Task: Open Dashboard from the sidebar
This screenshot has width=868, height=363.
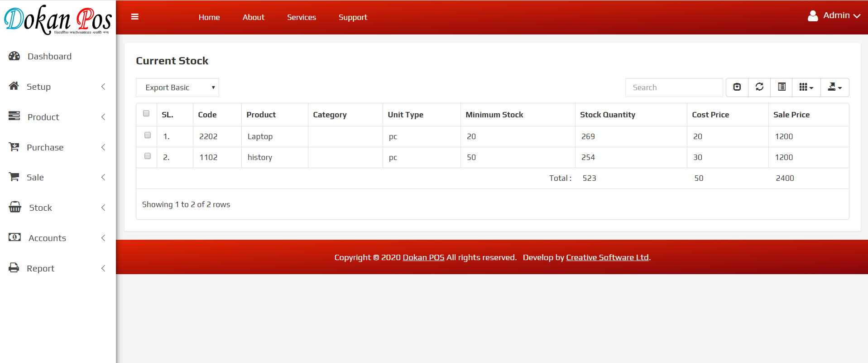Action: coord(49,56)
